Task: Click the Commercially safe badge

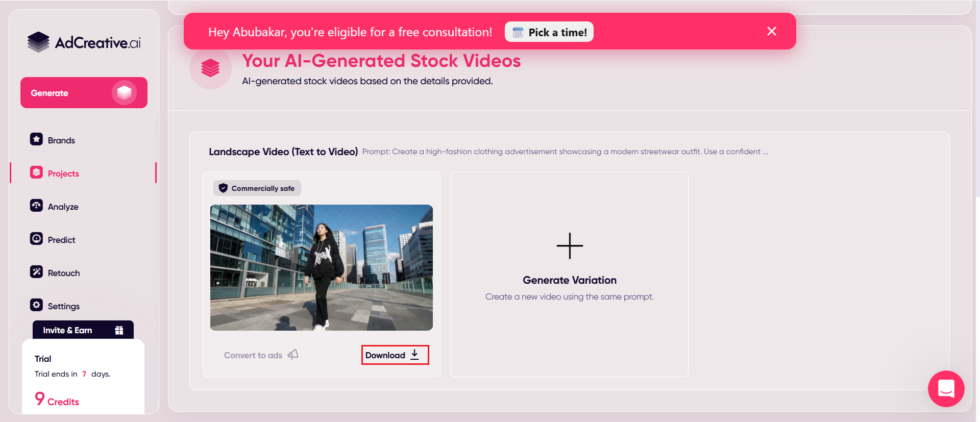Action: point(257,188)
